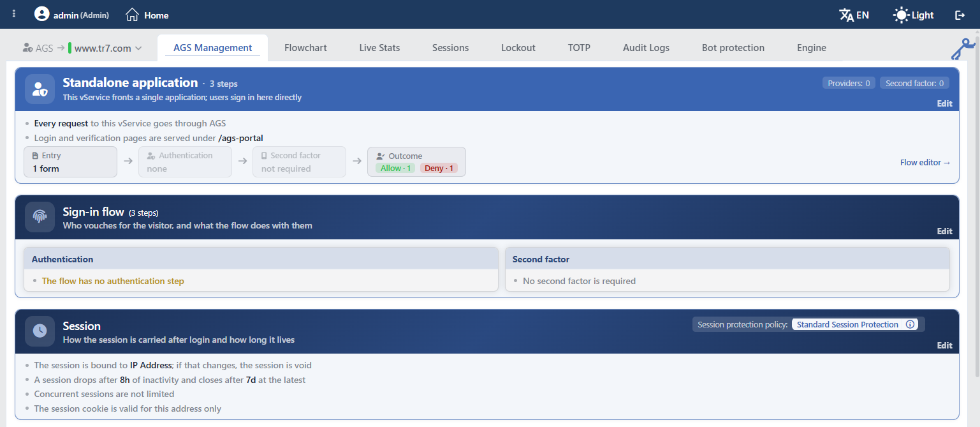The height and width of the screenshot is (427, 980).
Task: Open the TOTP tab
Action: pyautogui.click(x=579, y=48)
